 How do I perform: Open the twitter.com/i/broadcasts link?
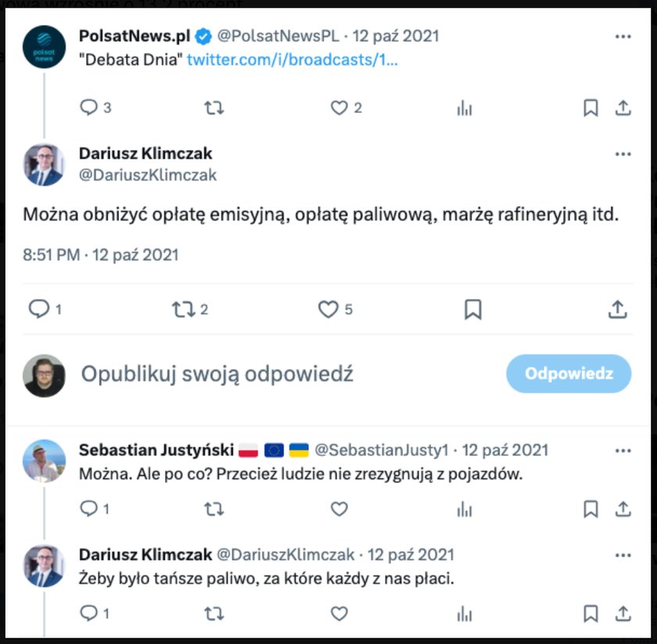293,59
